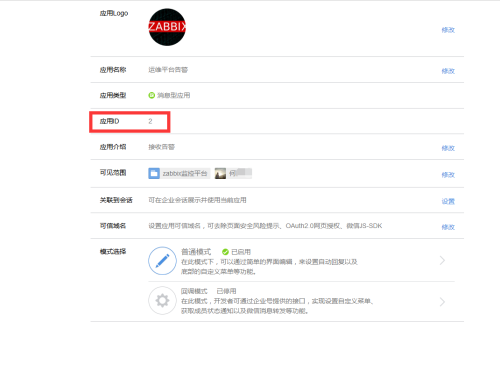Click the 应用介绍 field label
This screenshot has height=365, width=500.
pyautogui.click(x=113, y=147)
